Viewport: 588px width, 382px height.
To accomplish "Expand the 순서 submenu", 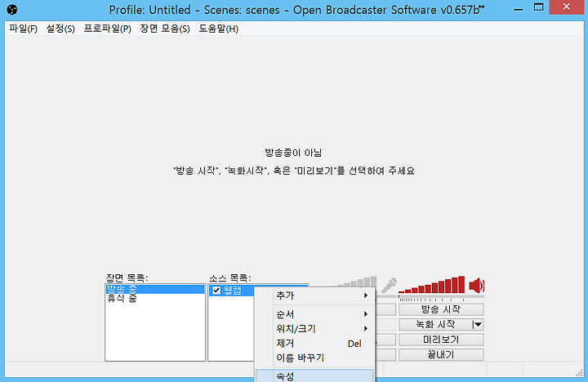I will click(x=314, y=314).
